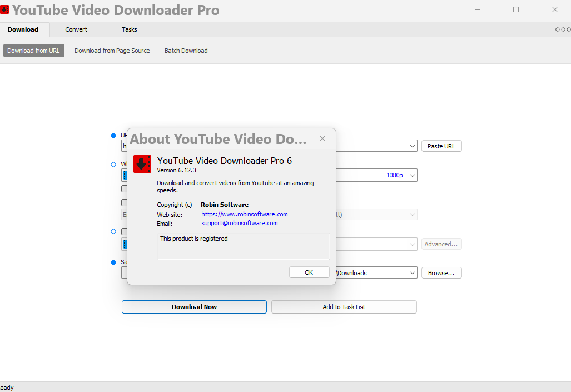Select the third hollow radio bullet
The height and width of the screenshot is (392, 571).
click(113, 231)
